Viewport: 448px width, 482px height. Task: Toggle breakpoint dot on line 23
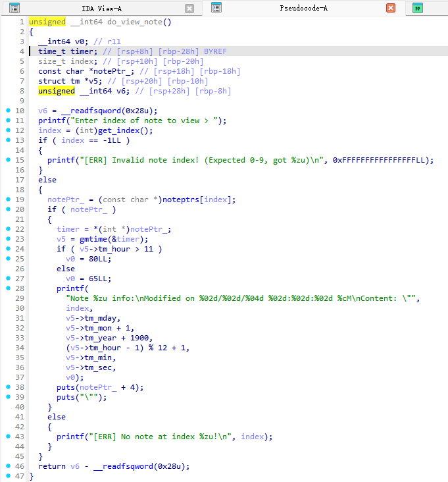point(8,229)
